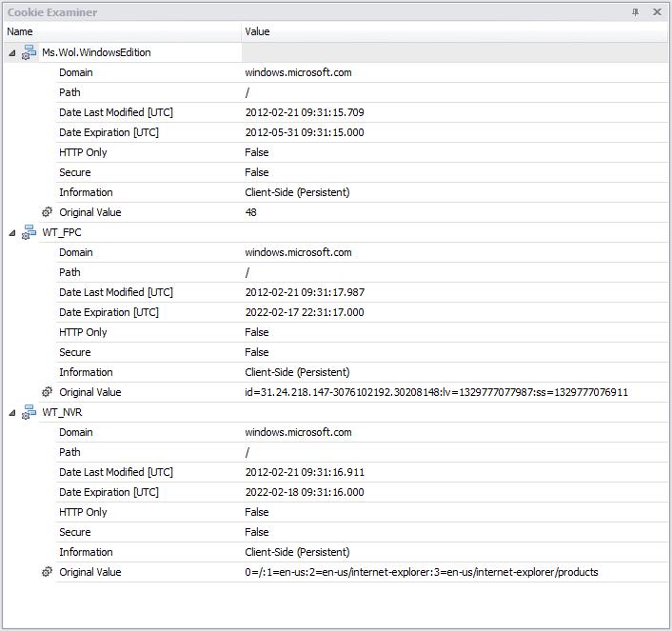
Task: Click Date Last Modified label under Ms.Wol.WindowsEdition
Action: pos(116,112)
